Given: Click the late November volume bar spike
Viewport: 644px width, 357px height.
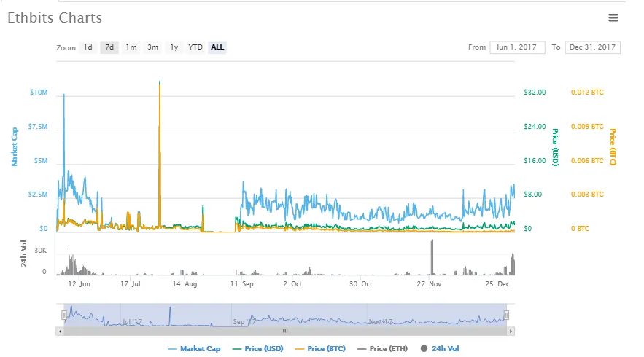Looking at the screenshot, I should (432, 257).
